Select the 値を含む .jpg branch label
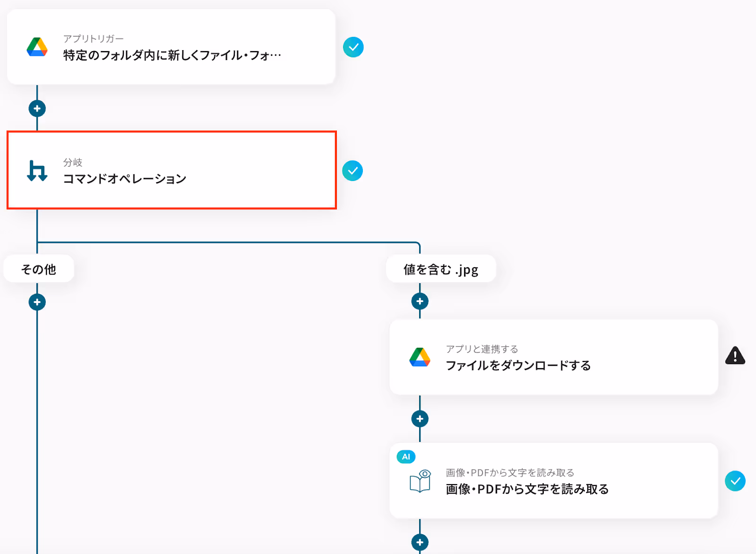This screenshot has width=756, height=554. [441, 269]
